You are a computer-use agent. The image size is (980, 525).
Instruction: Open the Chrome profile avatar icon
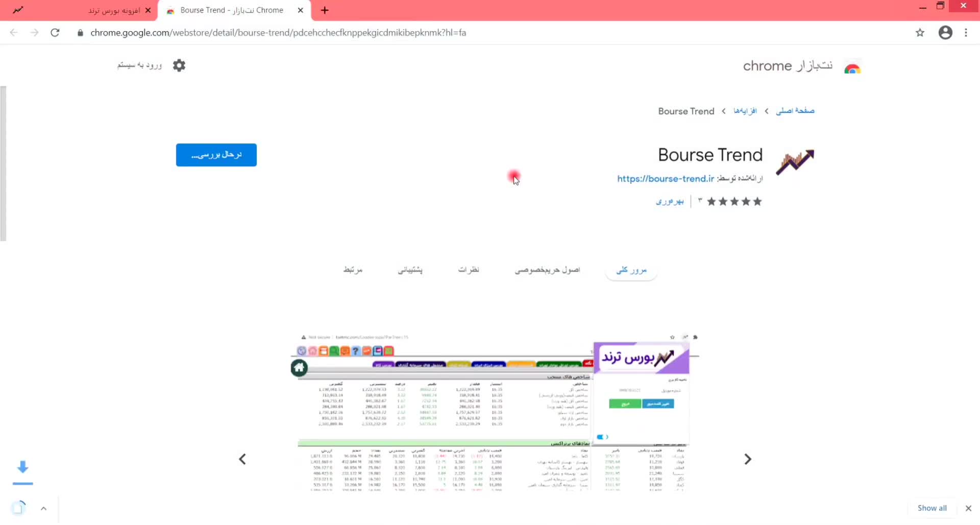[x=945, y=33]
